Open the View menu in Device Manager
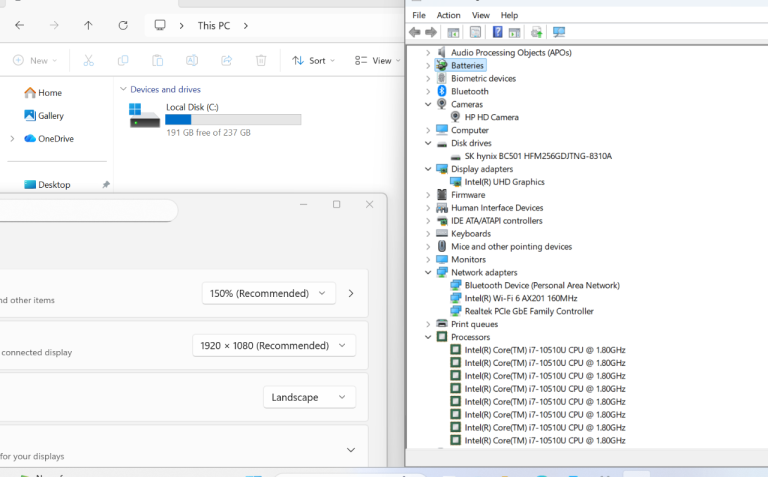This screenshot has width=768, height=477. pyautogui.click(x=481, y=15)
